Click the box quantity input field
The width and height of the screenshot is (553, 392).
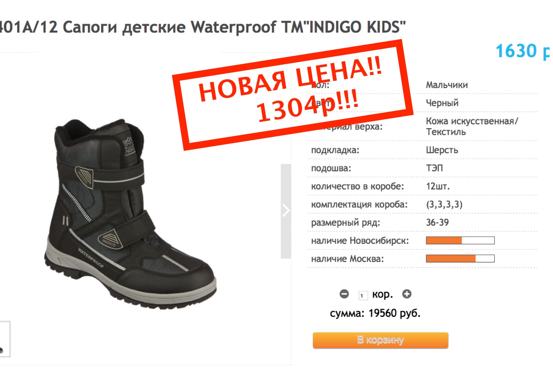point(363,295)
